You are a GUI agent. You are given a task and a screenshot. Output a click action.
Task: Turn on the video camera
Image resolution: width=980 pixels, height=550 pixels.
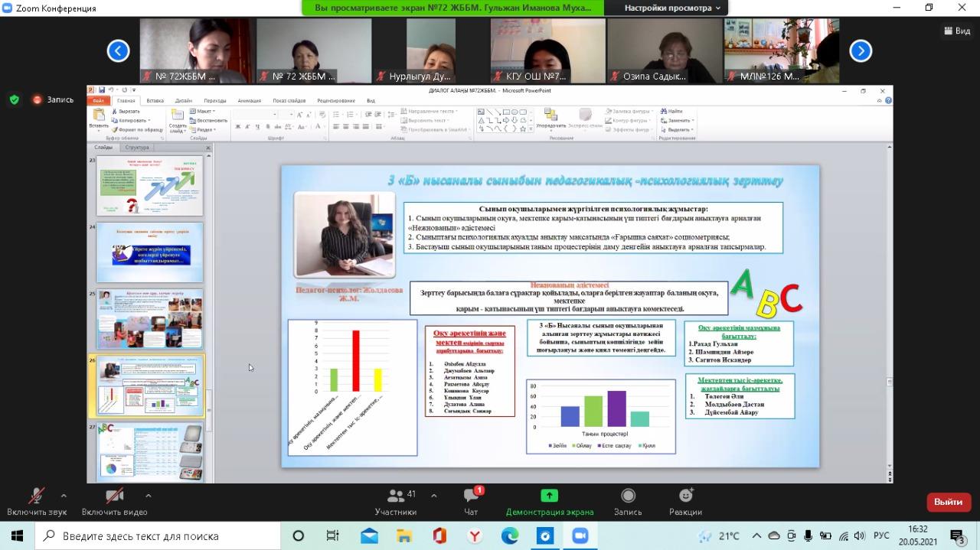pos(114,496)
